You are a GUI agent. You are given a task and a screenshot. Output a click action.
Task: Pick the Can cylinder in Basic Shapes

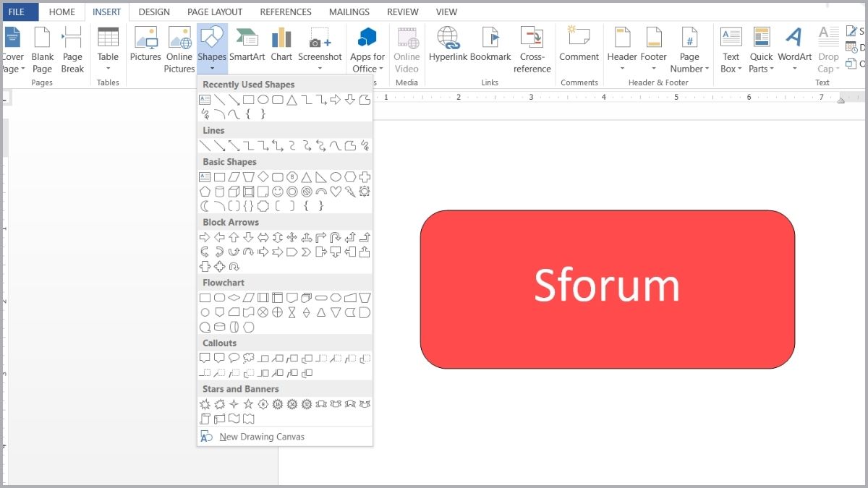coord(219,192)
